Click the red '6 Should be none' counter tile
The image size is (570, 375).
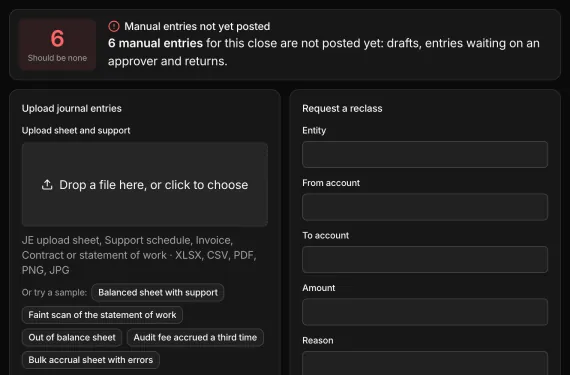click(x=57, y=45)
